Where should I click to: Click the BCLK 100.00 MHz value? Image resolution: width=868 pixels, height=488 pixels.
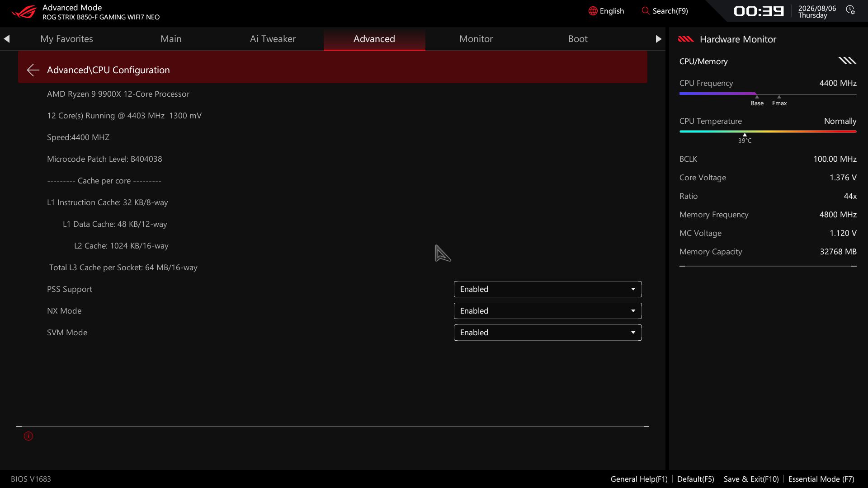[x=835, y=159]
